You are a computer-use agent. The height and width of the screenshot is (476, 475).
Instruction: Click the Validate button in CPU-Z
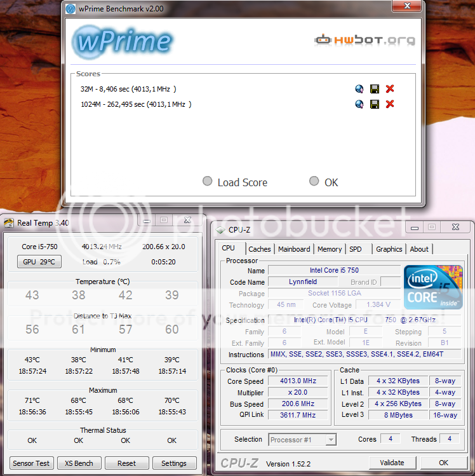coord(392,463)
